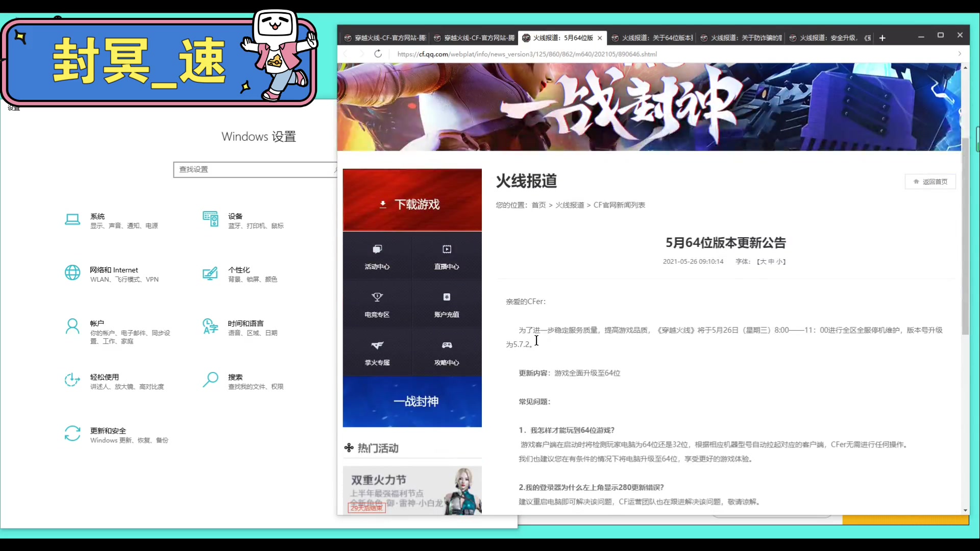
Task: Switch to 关于防诈骗 tab
Action: tap(741, 38)
